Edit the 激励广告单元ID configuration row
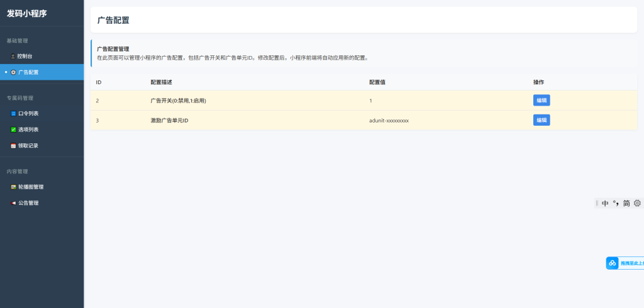644x308 pixels. (541, 120)
